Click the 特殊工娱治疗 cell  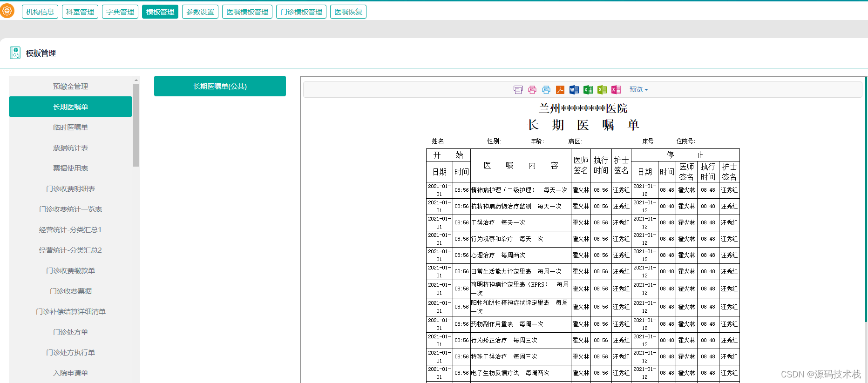[521, 356]
